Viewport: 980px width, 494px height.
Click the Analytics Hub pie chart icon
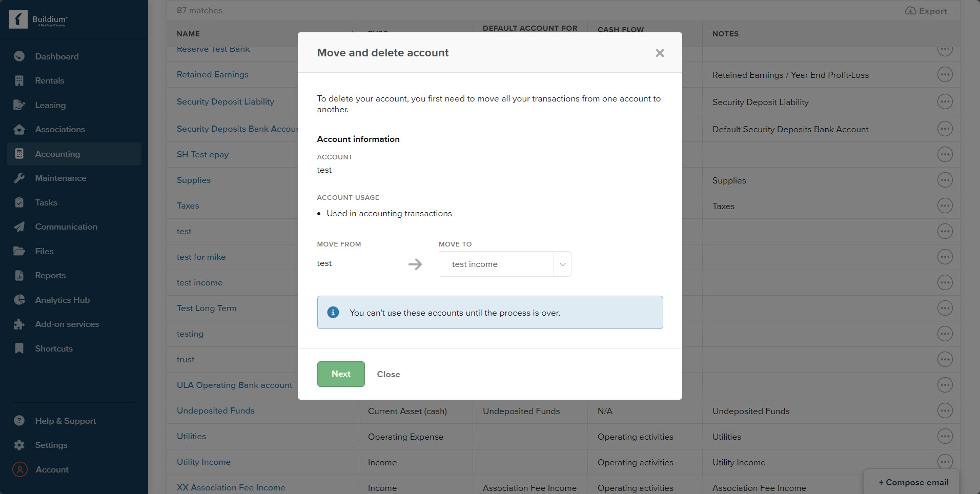pyautogui.click(x=19, y=300)
